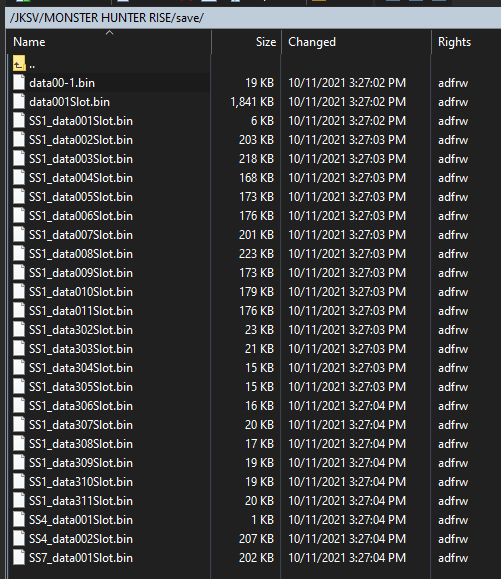Click the changed date of data00-1.bin
The width and height of the screenshot is (501, 579).
347,83
